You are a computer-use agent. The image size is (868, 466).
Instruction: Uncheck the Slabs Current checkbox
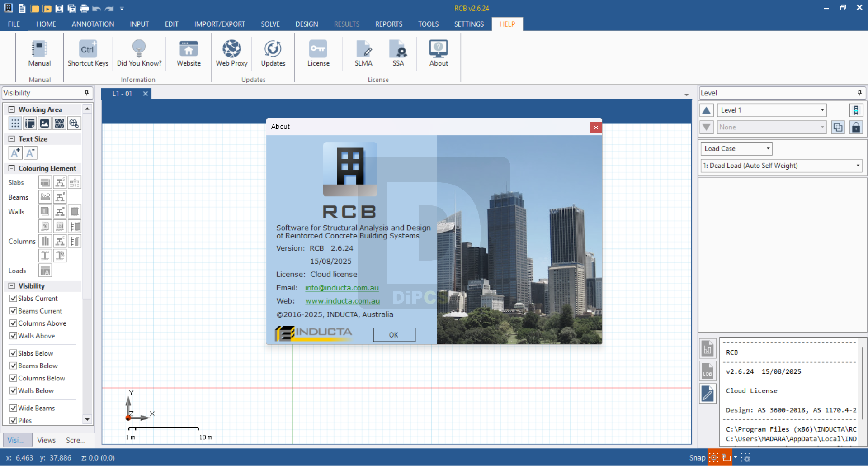coord(13,299)
